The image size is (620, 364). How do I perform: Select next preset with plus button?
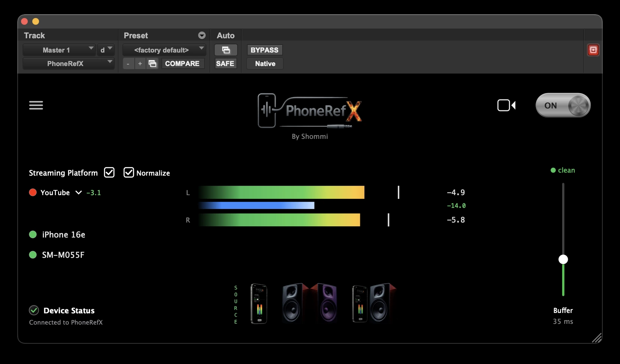(140, 63)
